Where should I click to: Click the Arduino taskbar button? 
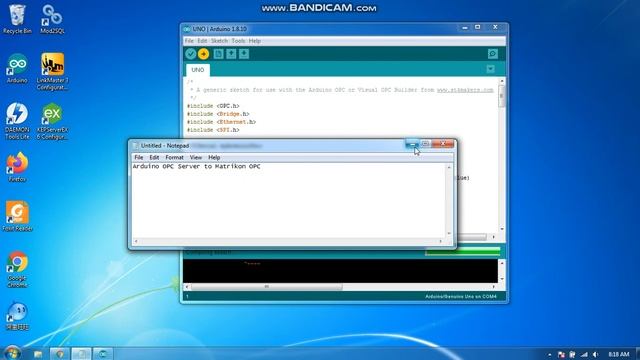(103, 354)
